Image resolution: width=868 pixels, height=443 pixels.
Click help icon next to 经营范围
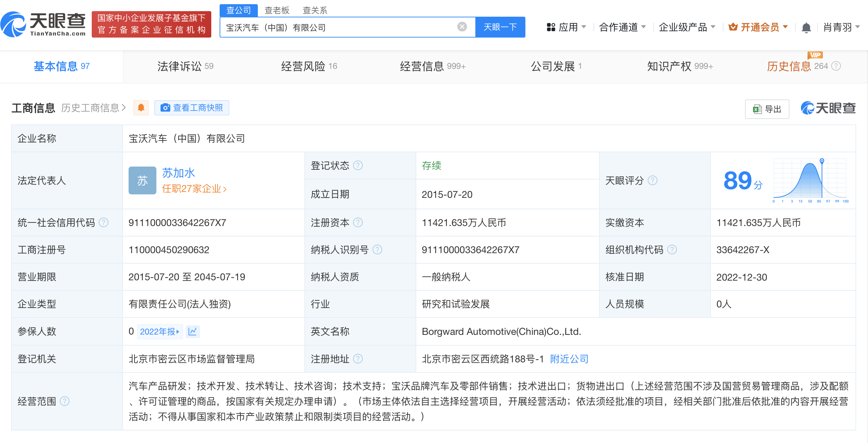click(65, 401)
